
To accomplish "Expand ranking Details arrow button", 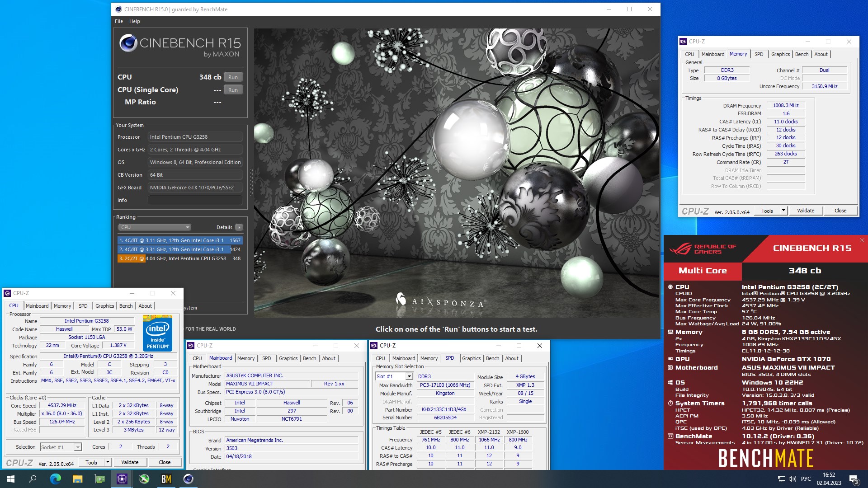I will (x=239, y=227).
